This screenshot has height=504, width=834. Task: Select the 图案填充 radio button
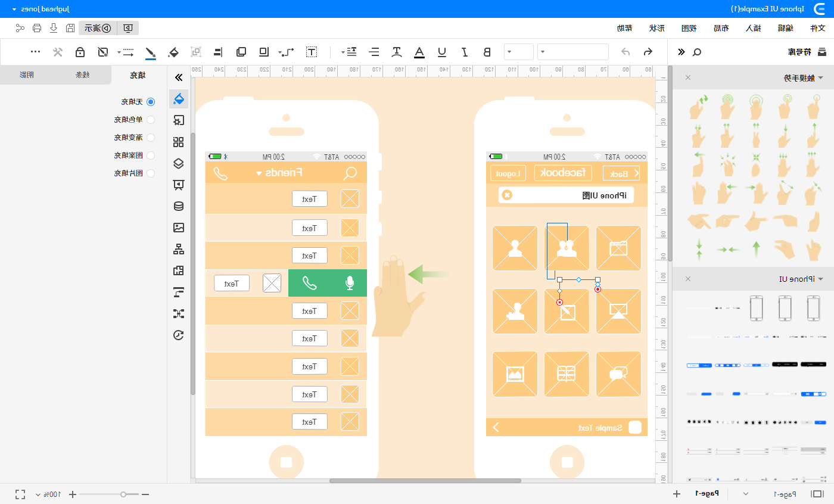150,155
